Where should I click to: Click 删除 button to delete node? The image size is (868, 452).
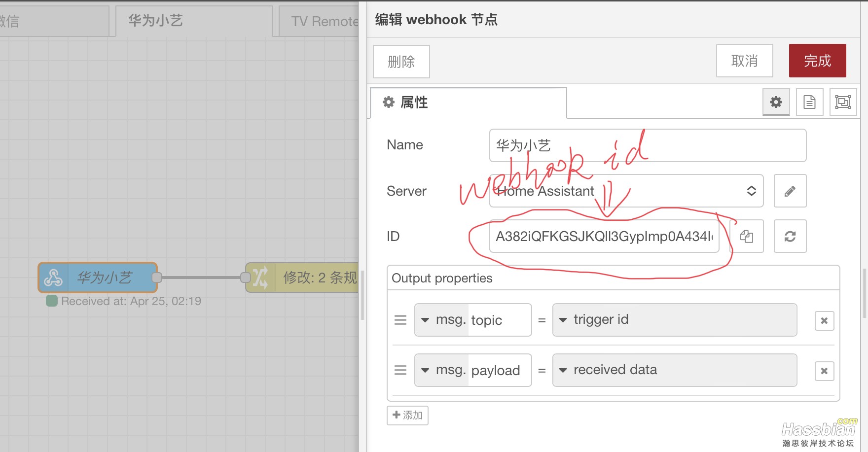point(401,62)
